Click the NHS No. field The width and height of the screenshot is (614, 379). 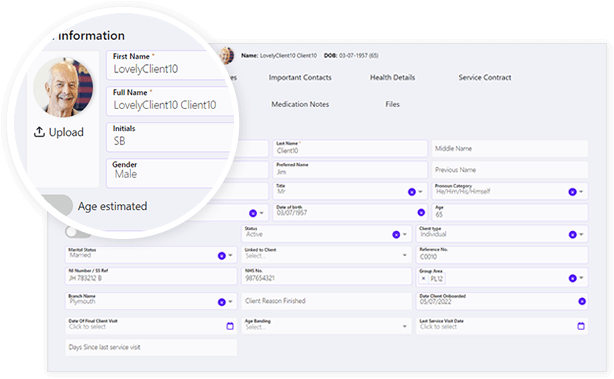[x=326, y=276]
